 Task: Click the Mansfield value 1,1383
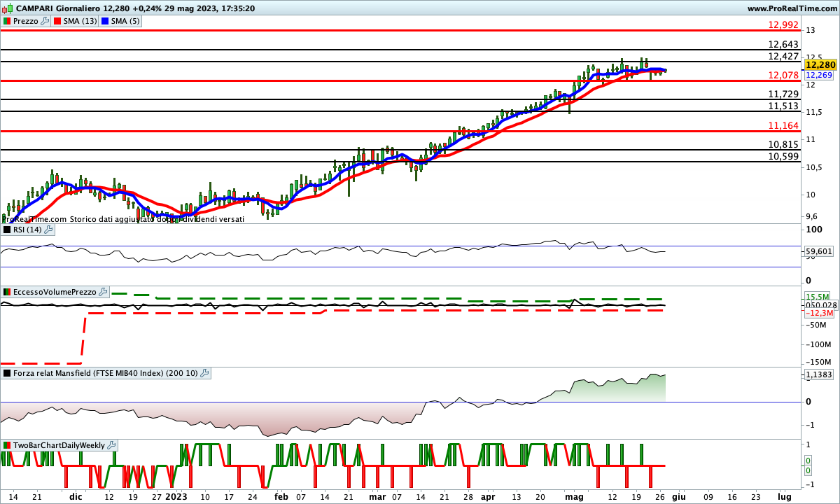coord(818,375)
